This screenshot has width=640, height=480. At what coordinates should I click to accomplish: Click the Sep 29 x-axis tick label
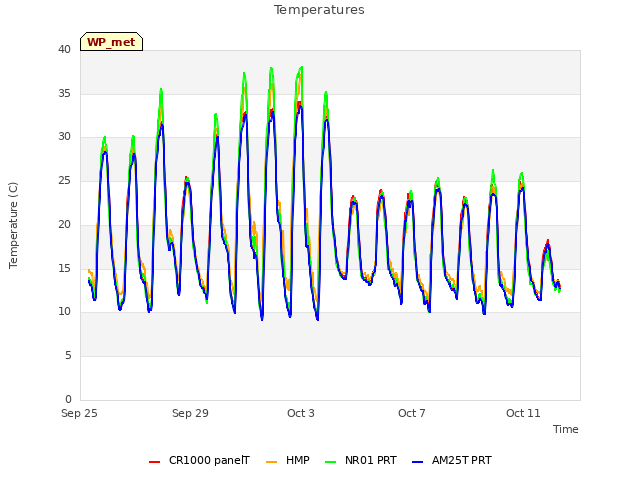190,413
